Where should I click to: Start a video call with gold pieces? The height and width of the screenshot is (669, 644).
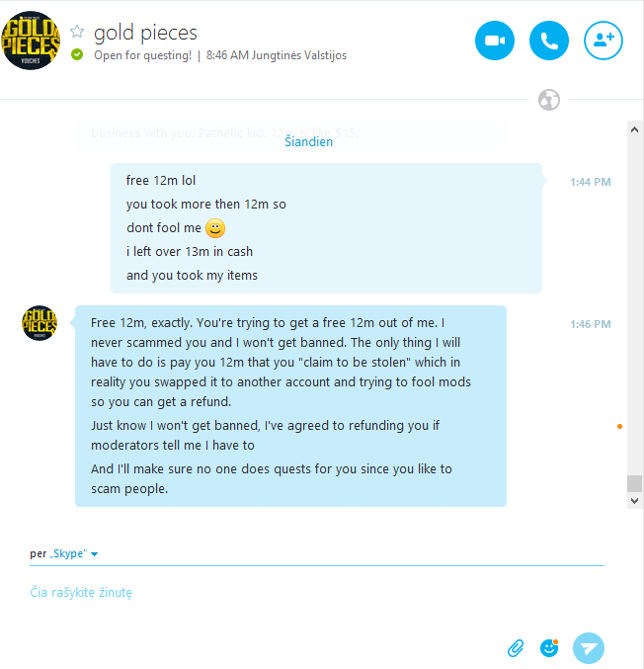495,41
